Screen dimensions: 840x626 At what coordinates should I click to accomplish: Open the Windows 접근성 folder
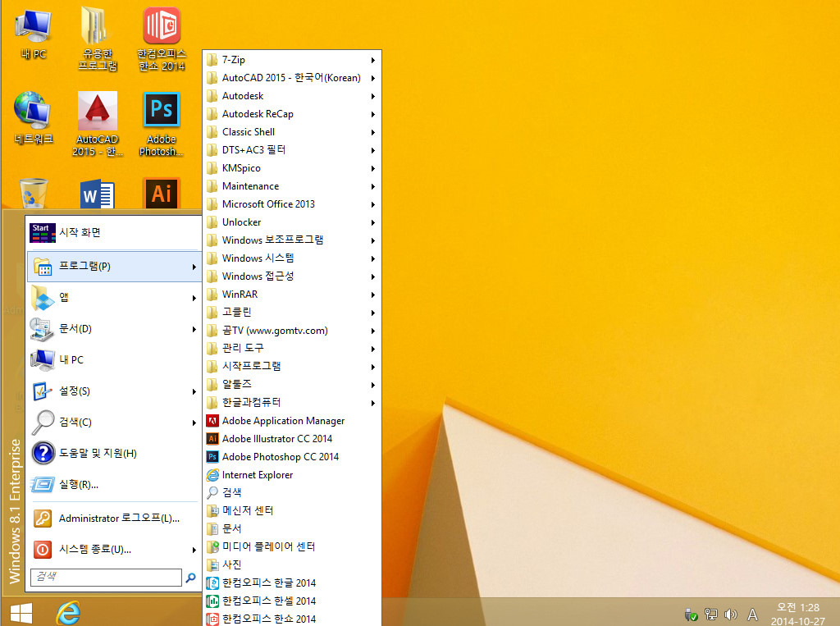tap(292, 276)
